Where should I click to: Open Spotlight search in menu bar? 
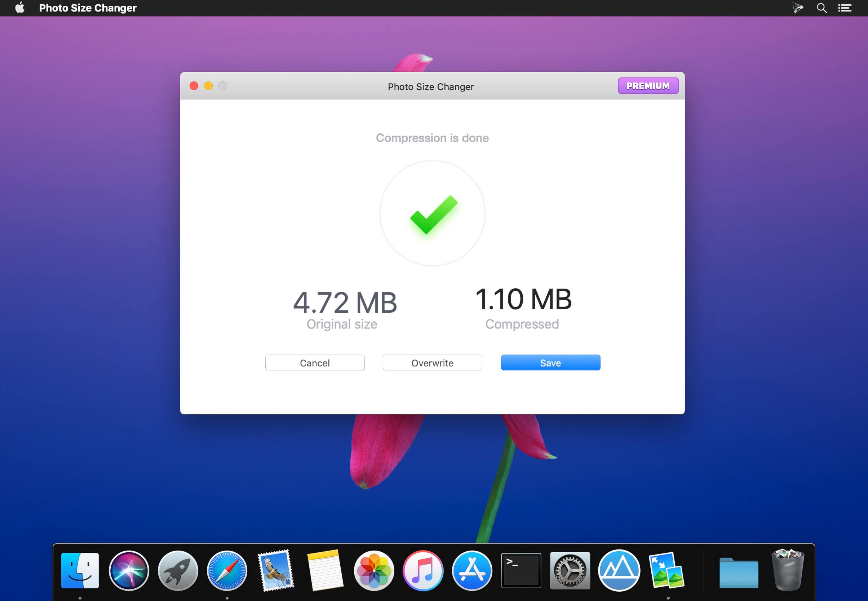(821, 8)
